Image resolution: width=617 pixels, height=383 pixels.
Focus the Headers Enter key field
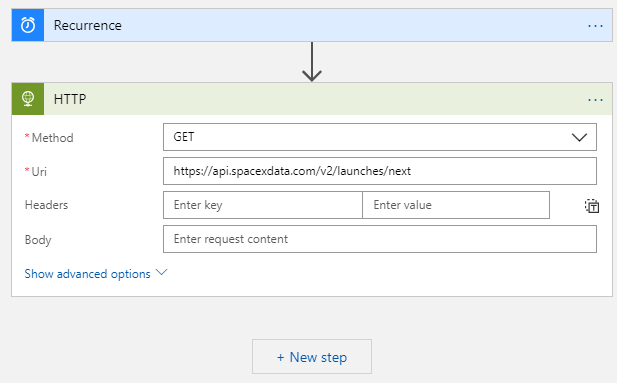pos(262,205)
